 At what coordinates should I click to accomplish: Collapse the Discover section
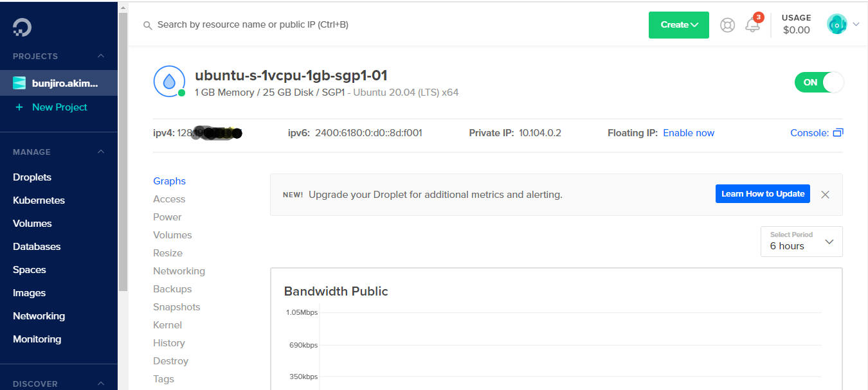point(101,384)
